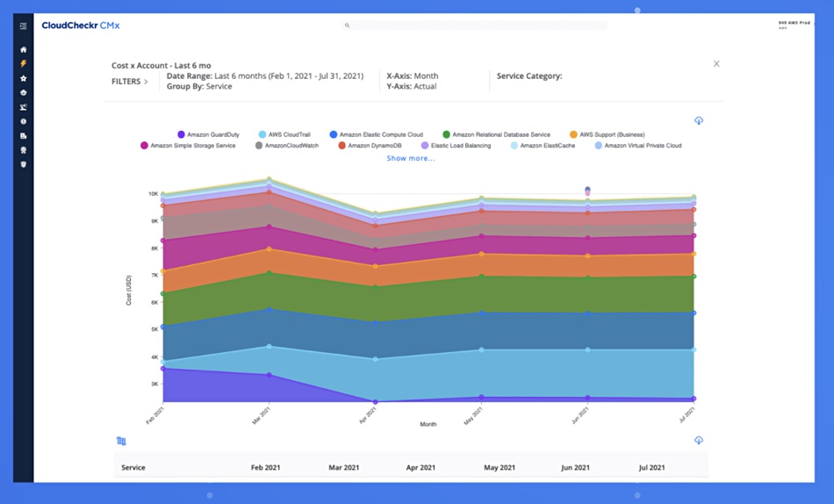Click the Service Category label

[x=529, y=76]
